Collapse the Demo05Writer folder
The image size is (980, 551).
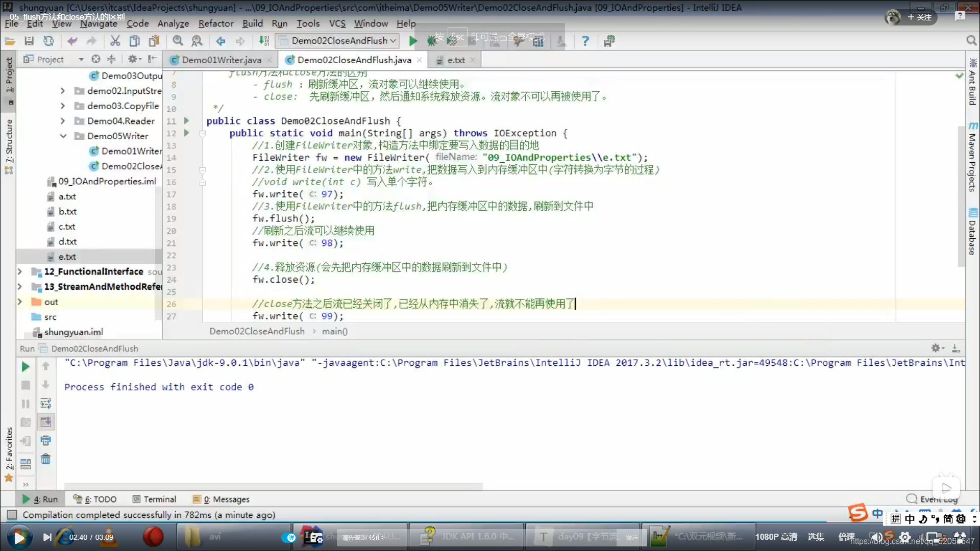click(63, 136)
